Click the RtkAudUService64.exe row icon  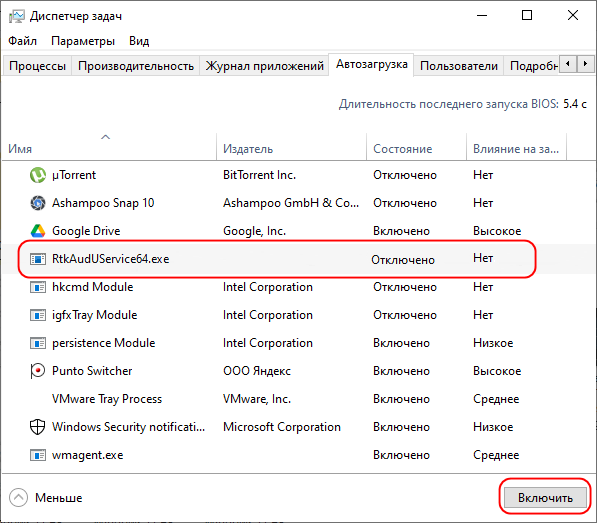coord(38,259)
